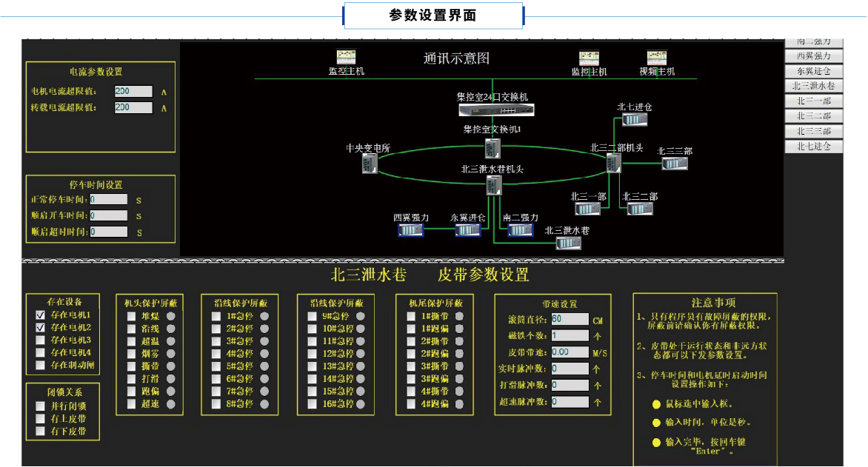The image size is (868, 467).
Task: Select the 西翼强力 PLC icon in diagram
Action: click(x=410, y=230)
